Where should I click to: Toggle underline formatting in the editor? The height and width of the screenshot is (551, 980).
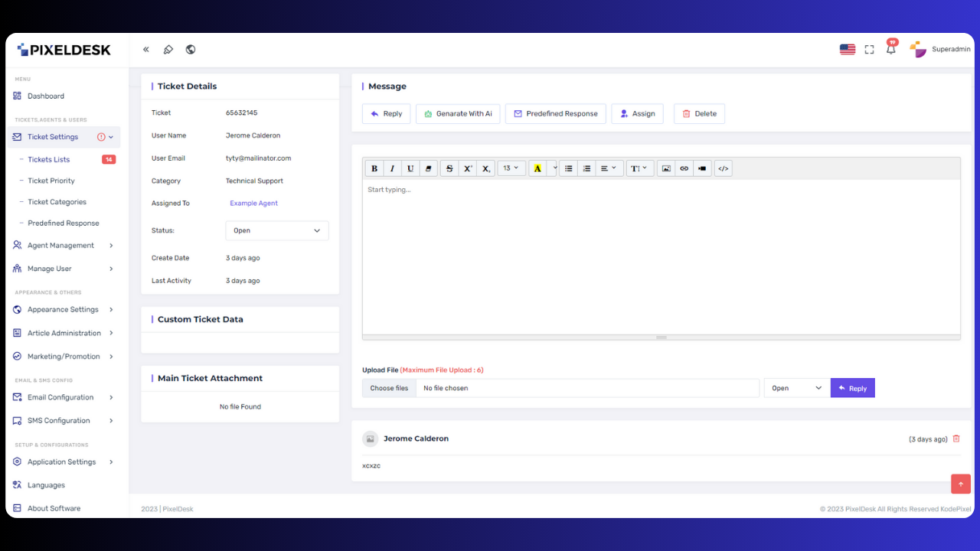410,168
